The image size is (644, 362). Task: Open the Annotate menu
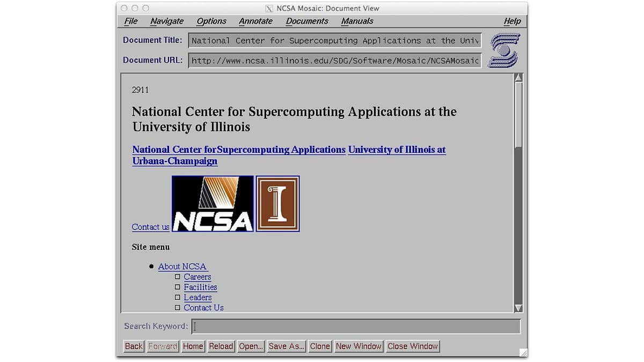[255, 21]
